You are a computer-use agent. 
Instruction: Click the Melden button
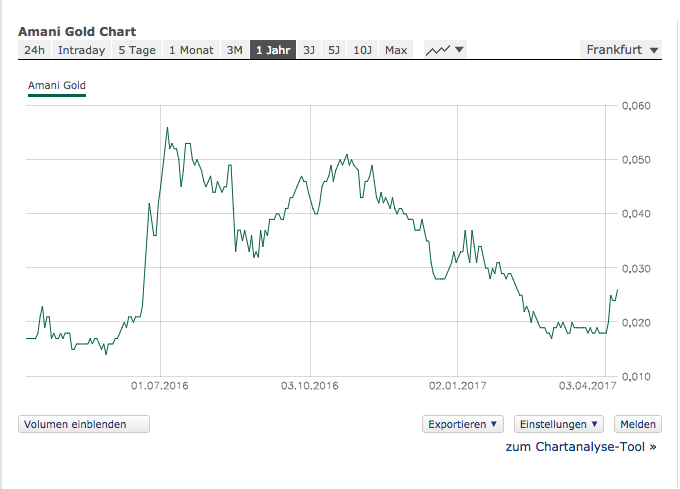638,424
